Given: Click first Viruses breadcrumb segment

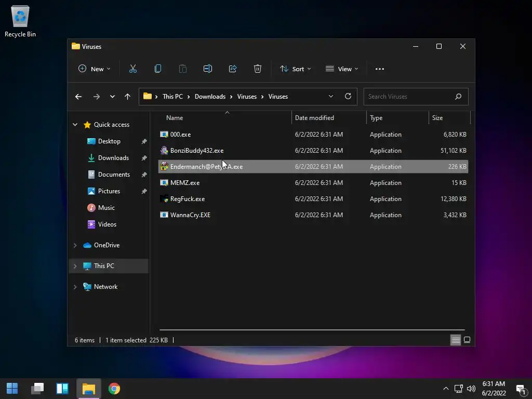Looking at the screenshot, I should click(247, 97).
